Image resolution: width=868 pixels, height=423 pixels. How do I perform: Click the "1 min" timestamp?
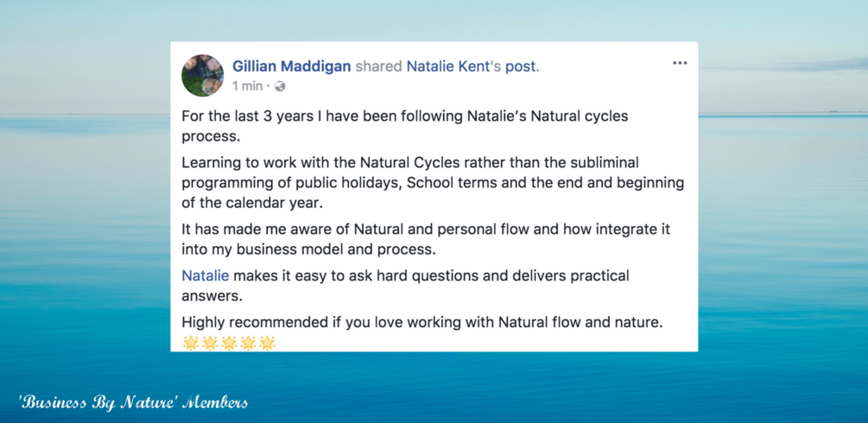coord(247,86)
